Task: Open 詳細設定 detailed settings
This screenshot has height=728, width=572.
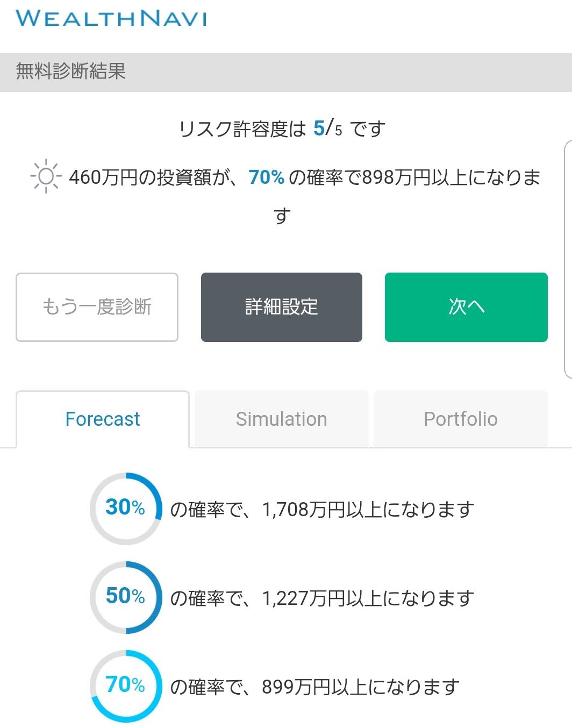Action: (x=282, y=307)
